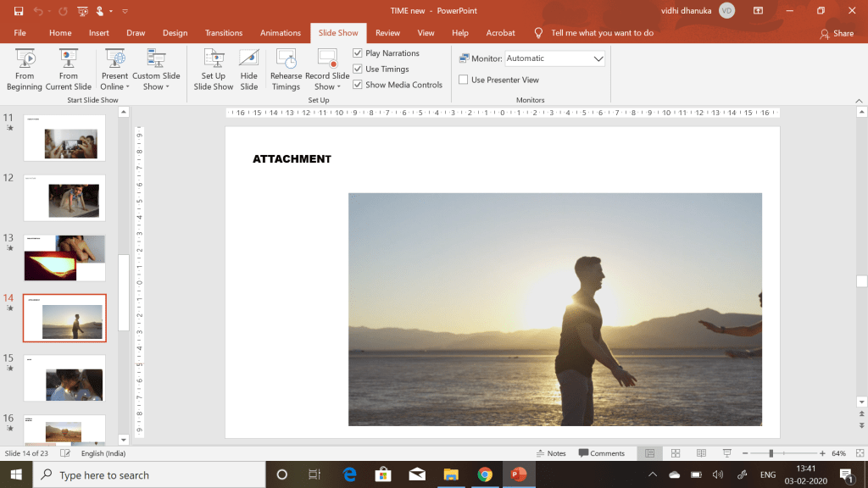This screenshot has width=868, height=488.
Task: Launch Rehearse Timings
Action: (x=286, y=69)
